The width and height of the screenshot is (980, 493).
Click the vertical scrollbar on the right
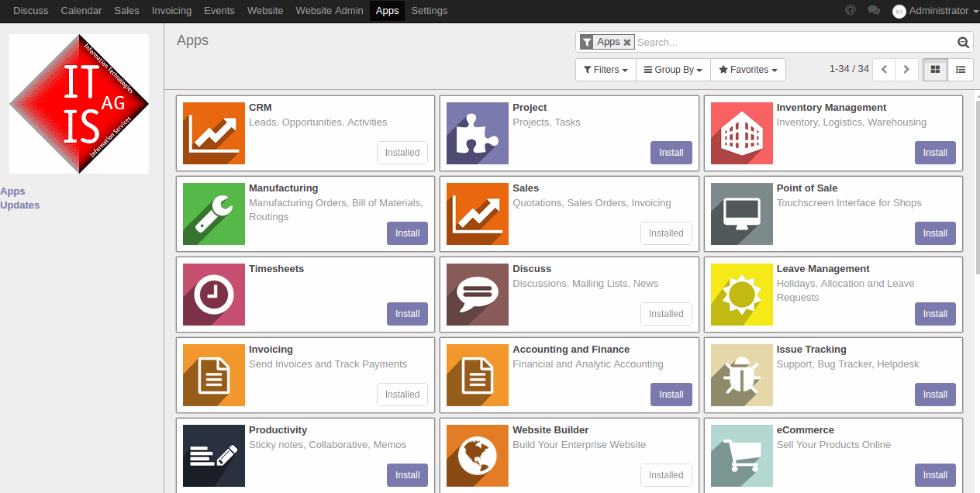[x=976, y=186]
